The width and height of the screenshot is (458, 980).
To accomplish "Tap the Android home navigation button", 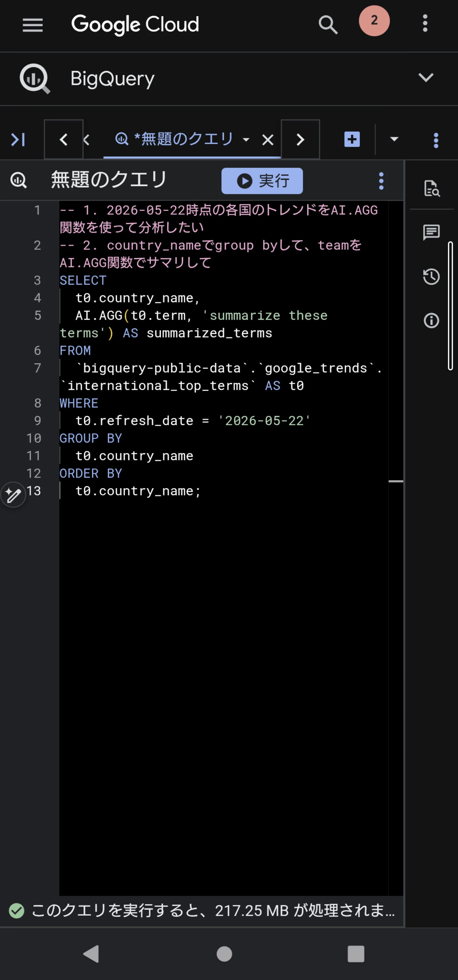I will (224, 954).
